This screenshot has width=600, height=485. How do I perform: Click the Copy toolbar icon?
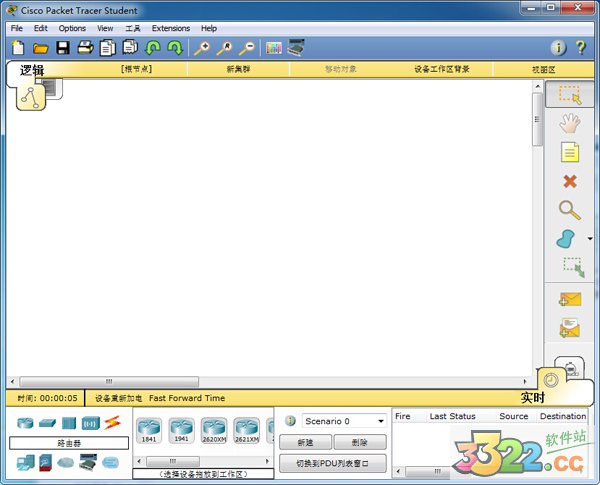(108, 48)
